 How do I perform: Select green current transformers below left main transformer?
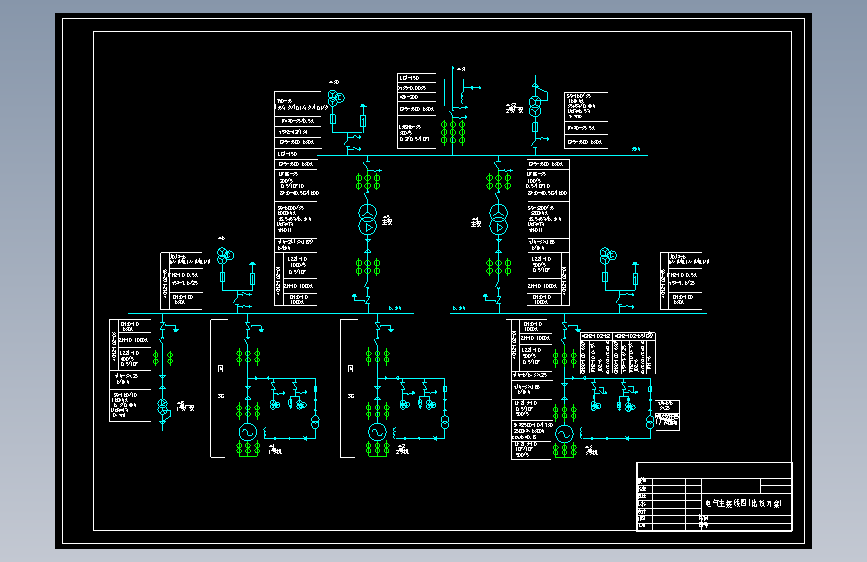click(x=368, y=267)
